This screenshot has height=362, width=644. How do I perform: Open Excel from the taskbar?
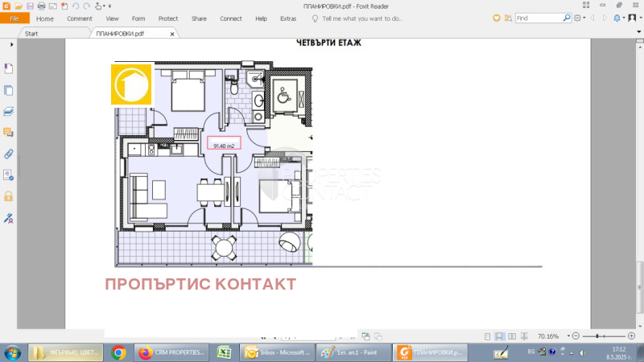(x=225, y=353)
